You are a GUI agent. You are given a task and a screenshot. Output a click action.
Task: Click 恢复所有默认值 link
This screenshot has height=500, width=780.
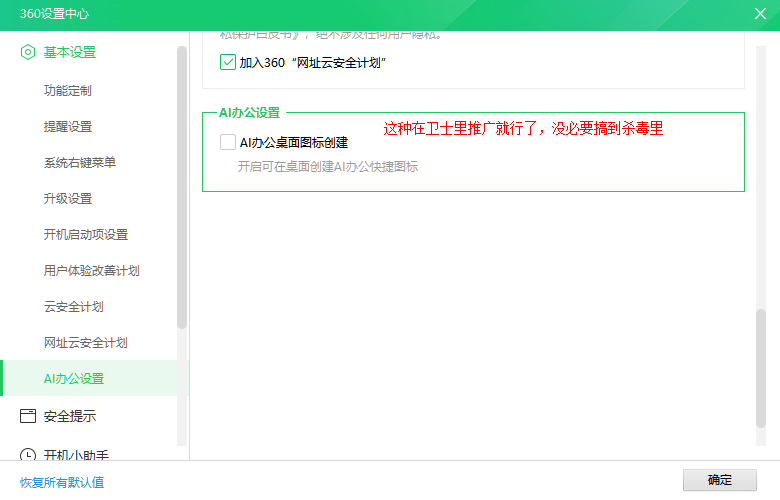click(62, 482)
